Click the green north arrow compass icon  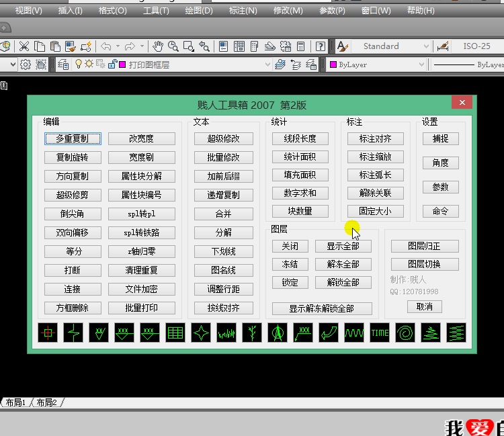(278, 333)
